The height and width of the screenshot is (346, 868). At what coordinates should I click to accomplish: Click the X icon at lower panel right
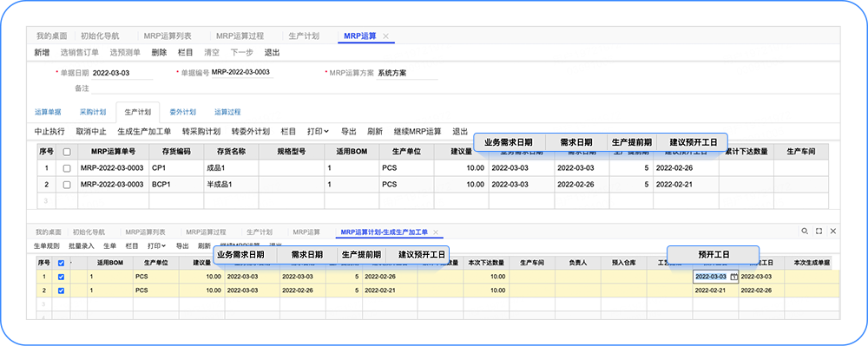[833, 231]
